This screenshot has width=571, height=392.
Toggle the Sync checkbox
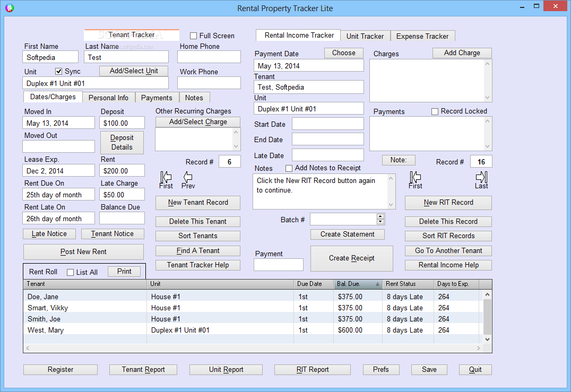point(58,71)
